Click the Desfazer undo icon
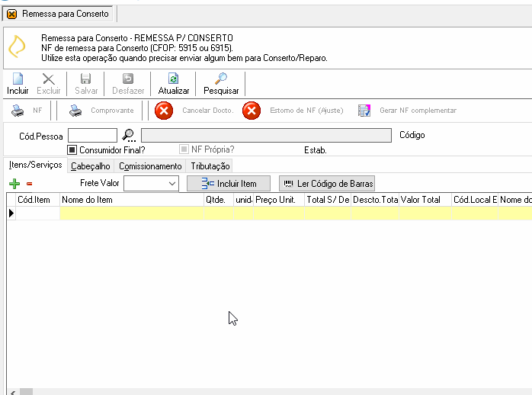This screenshot has width=532, height=395. (128, 79)
